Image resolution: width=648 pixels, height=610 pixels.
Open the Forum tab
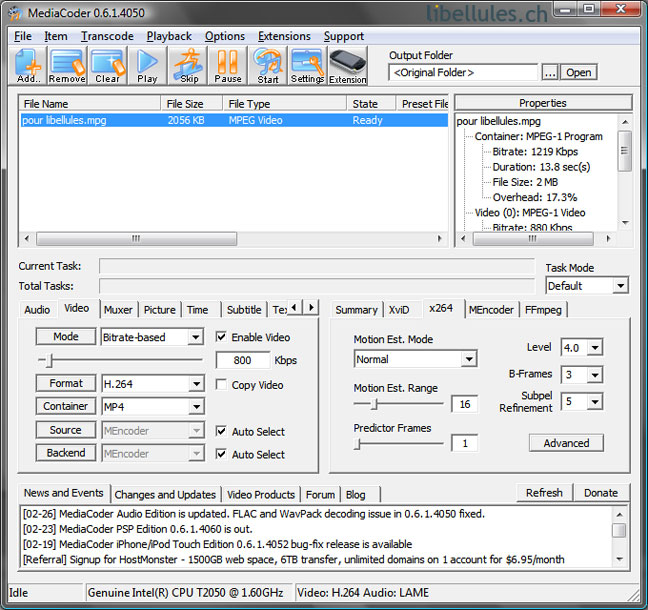point(320,494)
